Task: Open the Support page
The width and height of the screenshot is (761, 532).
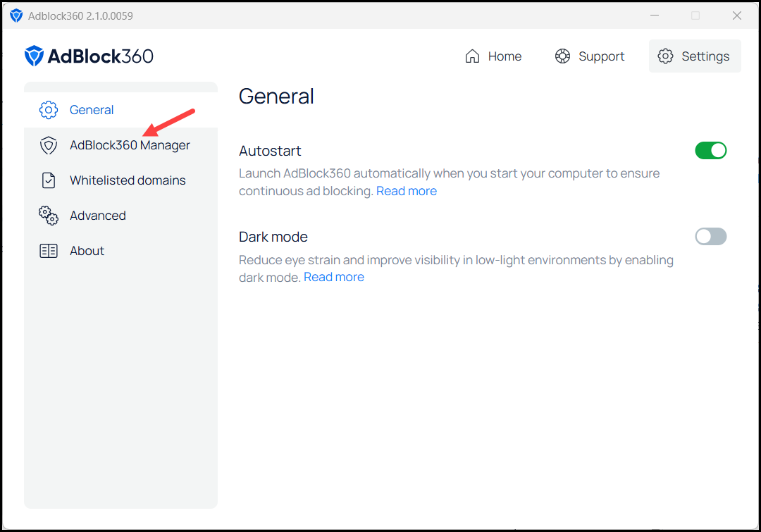Action: tap(590, 56)
